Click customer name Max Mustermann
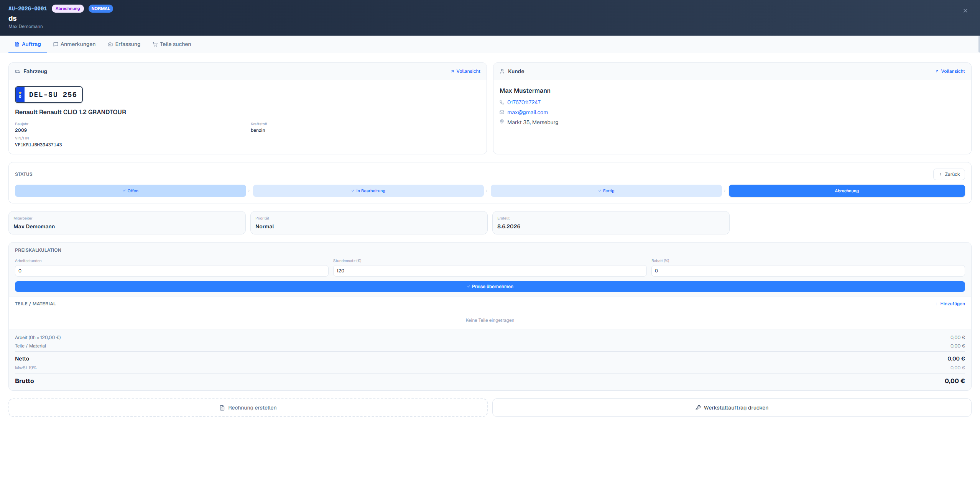 525,91
